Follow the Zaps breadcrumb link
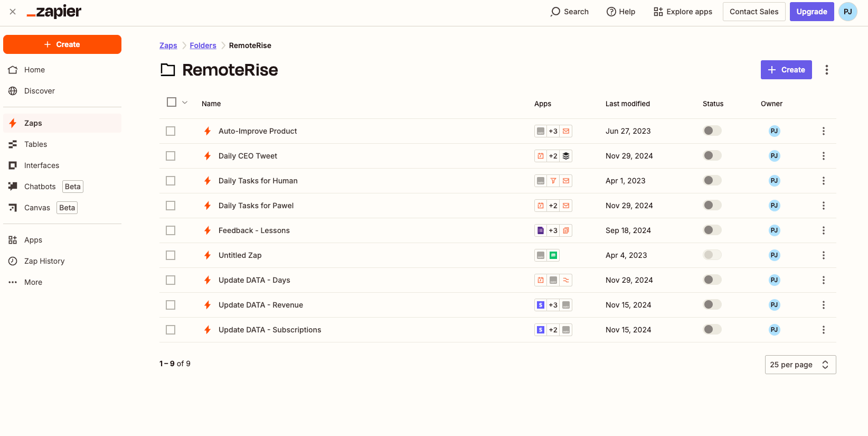 pos(168,45)
